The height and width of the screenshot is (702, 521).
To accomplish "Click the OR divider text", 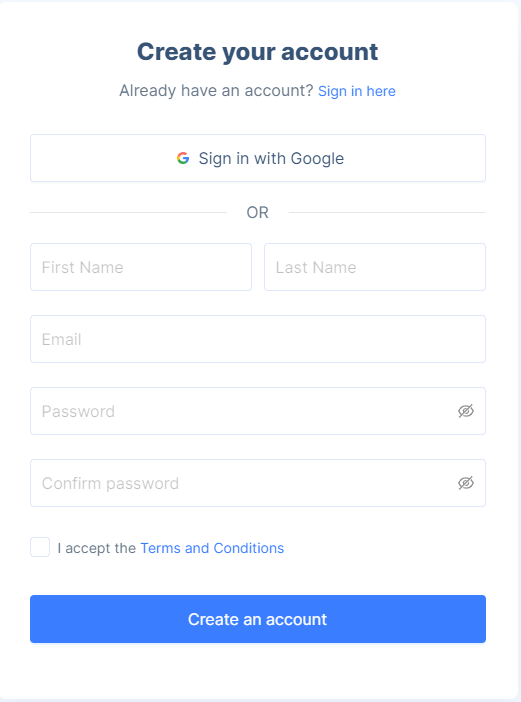I will click(x=257, y=212).
